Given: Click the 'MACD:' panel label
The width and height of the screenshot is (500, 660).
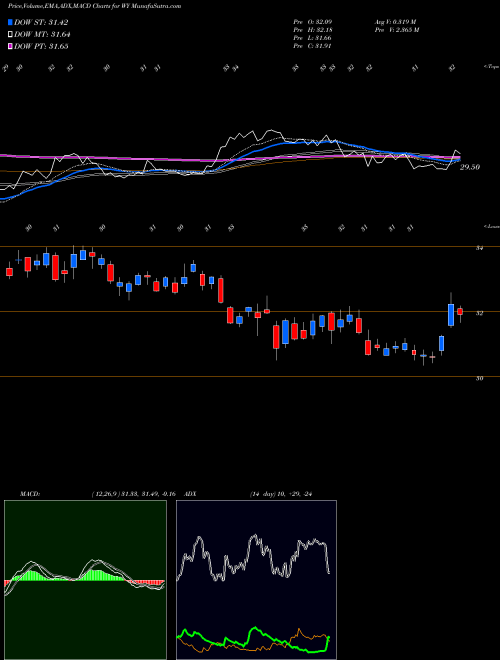Looking at the screenshot, I should [x=30, y=494].
